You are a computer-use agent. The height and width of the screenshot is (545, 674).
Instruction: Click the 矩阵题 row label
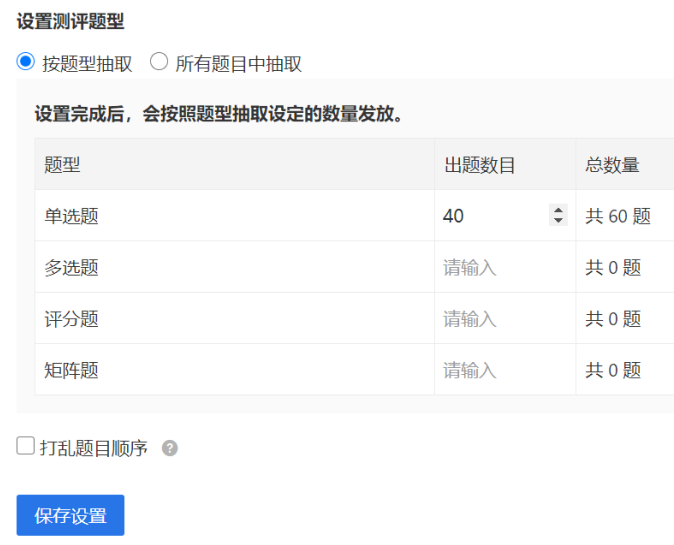tap(71, 370)
